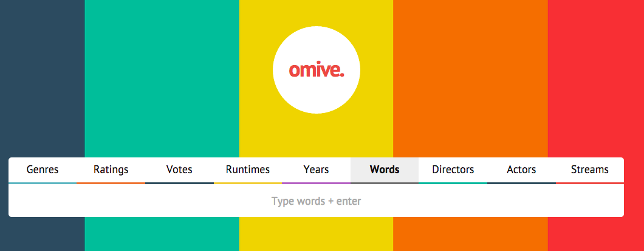The height and width of the screenshot is (251, 644).
Task: Focus the 'Type words + enter' field
Action: (317, 201)
